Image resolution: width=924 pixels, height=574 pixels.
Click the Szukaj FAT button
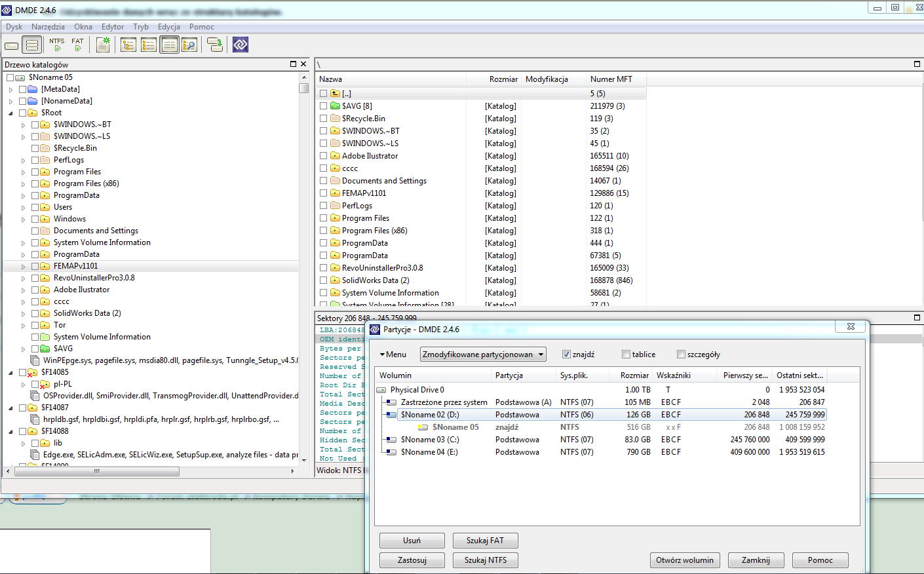click(x=486, y=541)
